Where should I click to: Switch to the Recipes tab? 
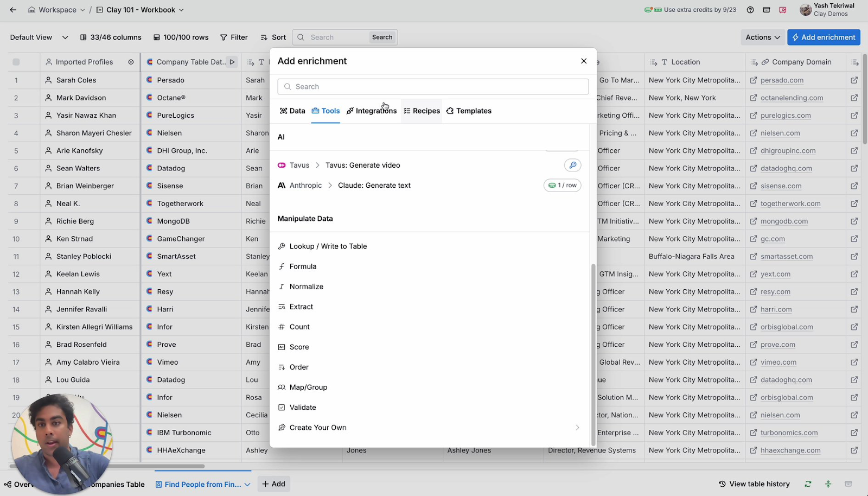click(x=422, y=111)
